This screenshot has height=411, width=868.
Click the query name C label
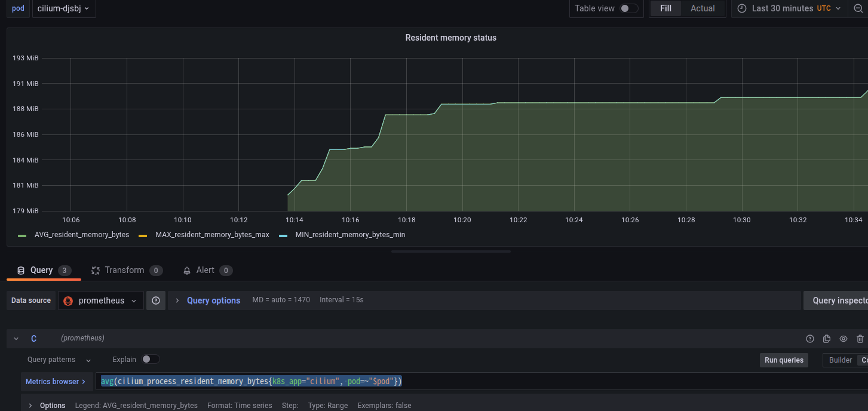(34, 339)
